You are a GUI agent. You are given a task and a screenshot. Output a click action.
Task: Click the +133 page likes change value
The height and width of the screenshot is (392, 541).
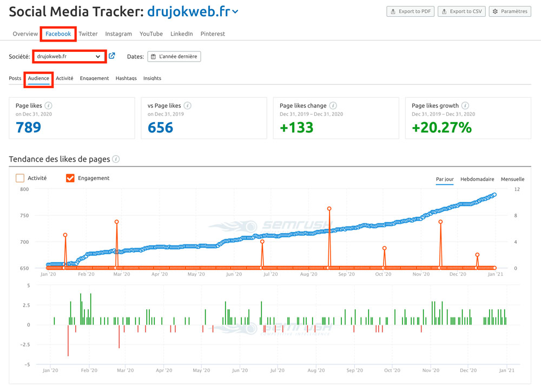coord(296,128)
